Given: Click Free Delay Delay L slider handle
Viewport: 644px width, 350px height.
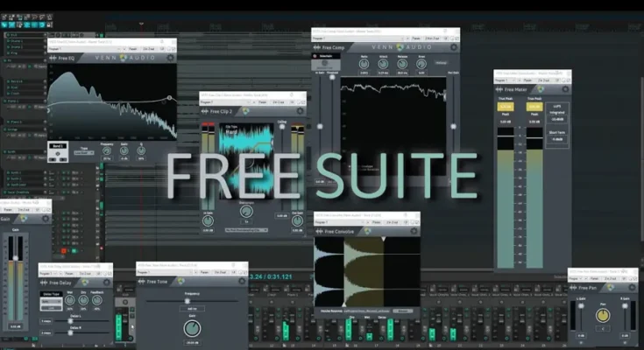Looking at the screenshot, I should (70, 321).
